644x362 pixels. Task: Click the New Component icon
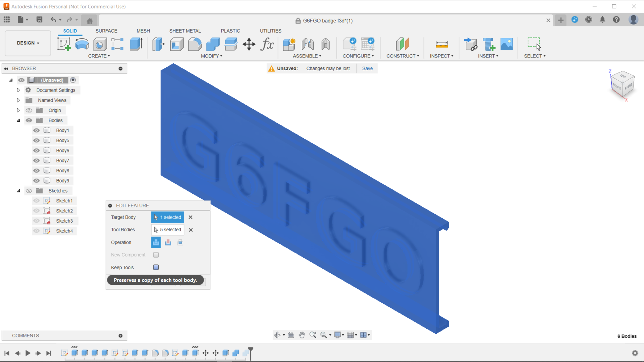click(x=289, y=44)
